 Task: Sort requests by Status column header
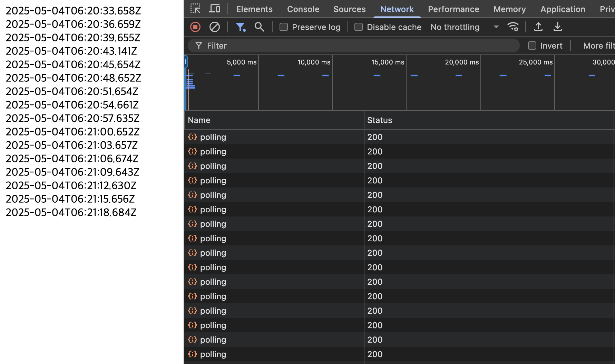pos(489,120)
